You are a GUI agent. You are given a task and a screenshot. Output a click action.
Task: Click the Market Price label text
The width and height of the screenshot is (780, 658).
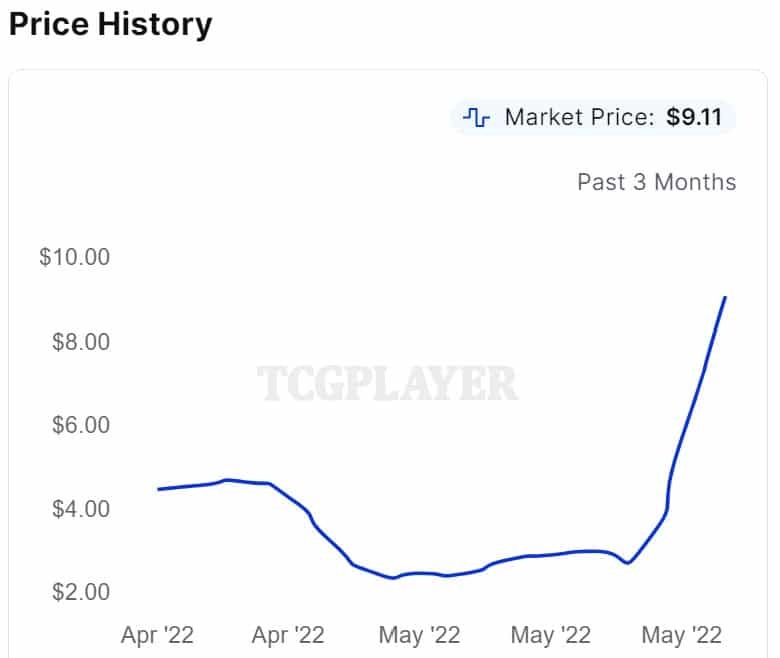click(580, 118)
